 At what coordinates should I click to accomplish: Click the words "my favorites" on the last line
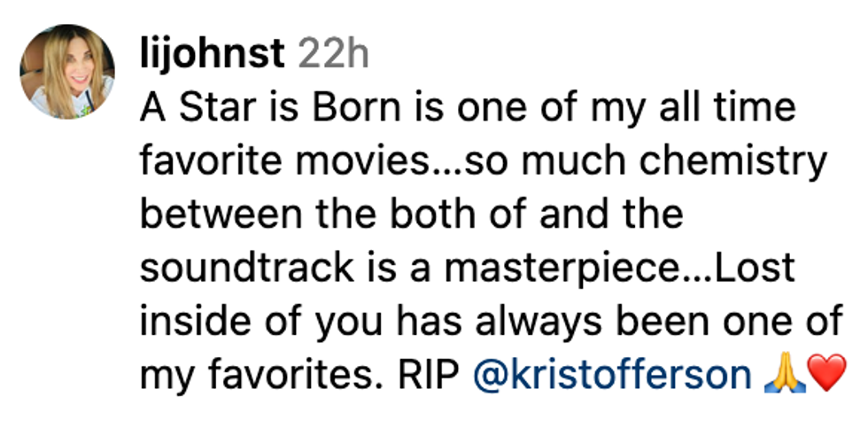(x=250, y=375)
